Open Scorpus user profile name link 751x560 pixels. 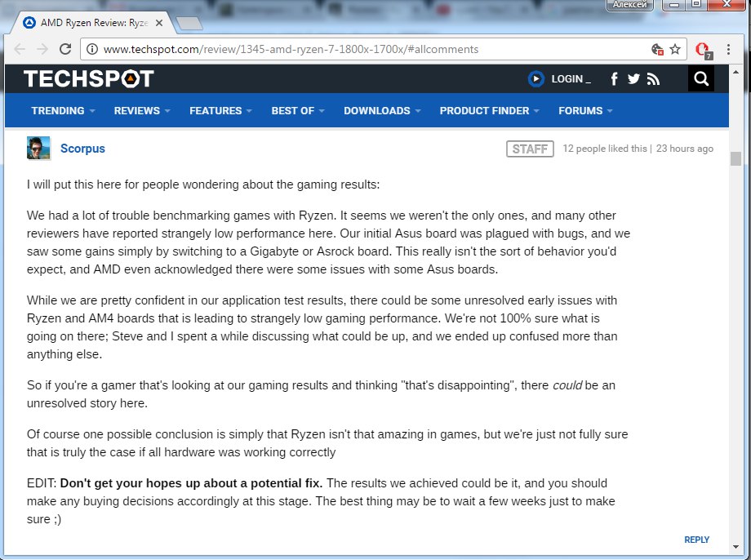pyautogui.click(x=82, y=149)
